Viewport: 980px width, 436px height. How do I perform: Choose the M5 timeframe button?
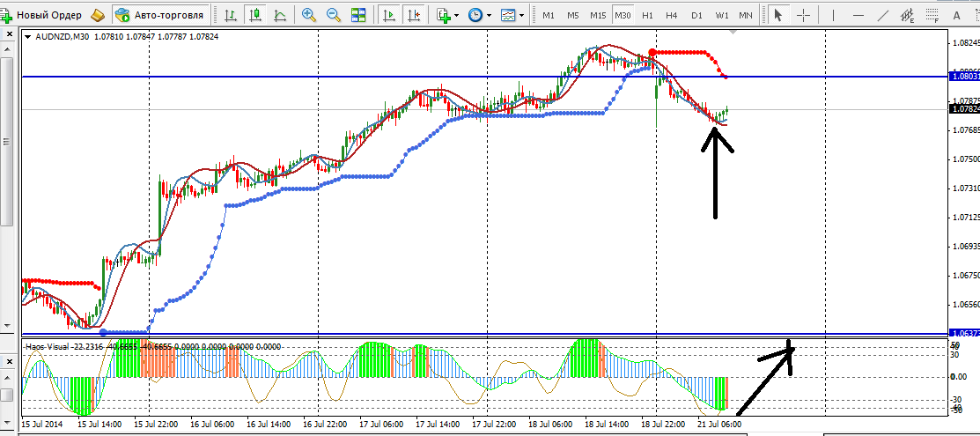pyautogui.click(x=572, y=15)
